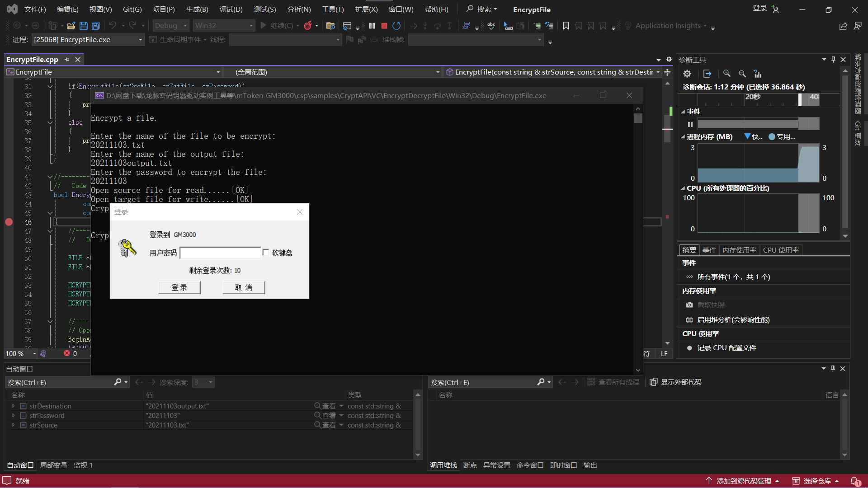Open diagnostic tools settings gear

click(687, 74)
